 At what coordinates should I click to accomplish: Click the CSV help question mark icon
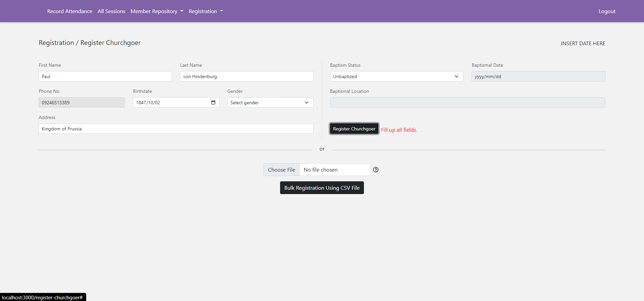point(376,170)
